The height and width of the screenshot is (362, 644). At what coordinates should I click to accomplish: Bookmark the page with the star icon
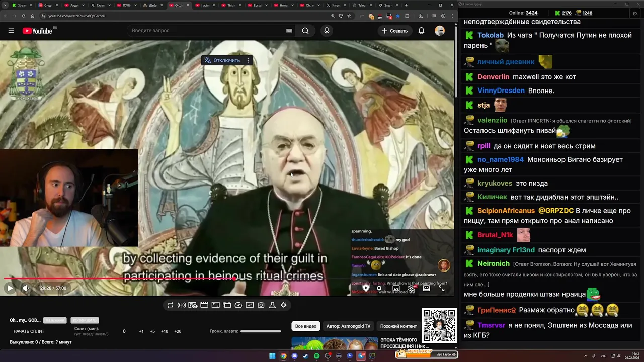point(349,16)
